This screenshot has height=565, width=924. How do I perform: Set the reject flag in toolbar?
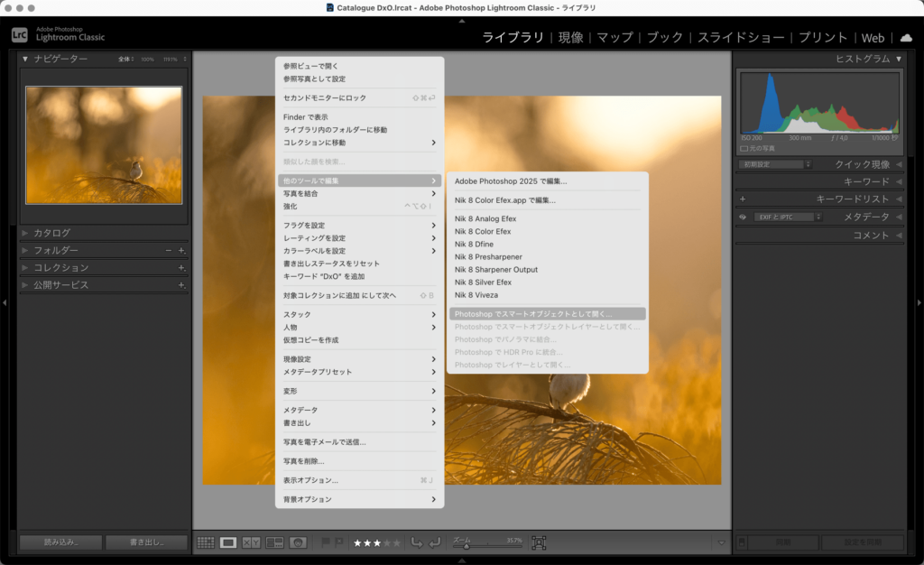(x=339, y=542)
